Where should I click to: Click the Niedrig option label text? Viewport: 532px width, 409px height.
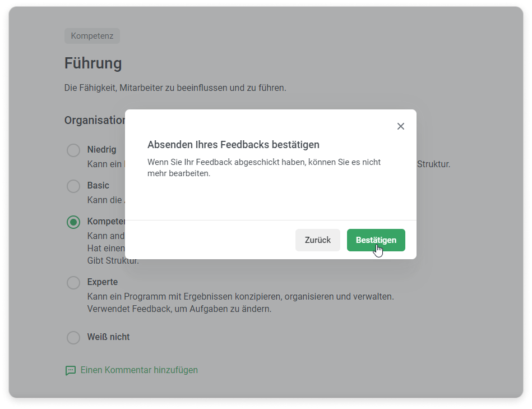[x=101, y=150]
